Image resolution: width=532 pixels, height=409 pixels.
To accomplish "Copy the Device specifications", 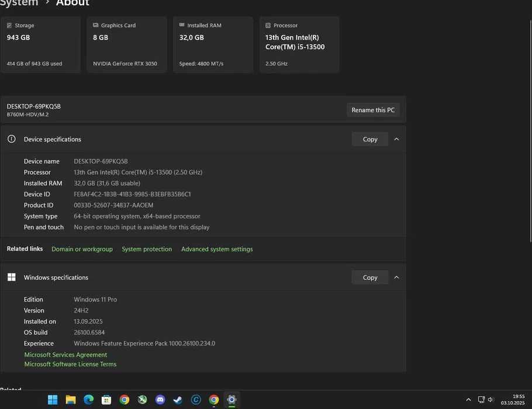I will pyautogui.click(x=370, y=139).
